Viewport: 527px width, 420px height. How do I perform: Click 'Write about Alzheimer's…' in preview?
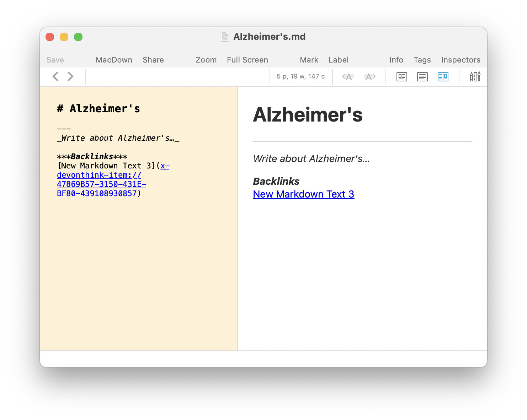click(312, 158)
